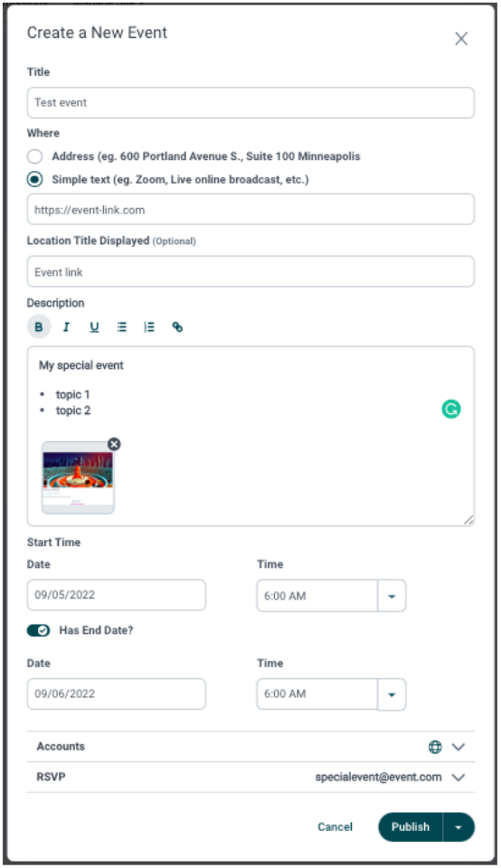Click the Publish button
Image resolution: width=501 pixels, height=868 pixels.
coord(411,827)
